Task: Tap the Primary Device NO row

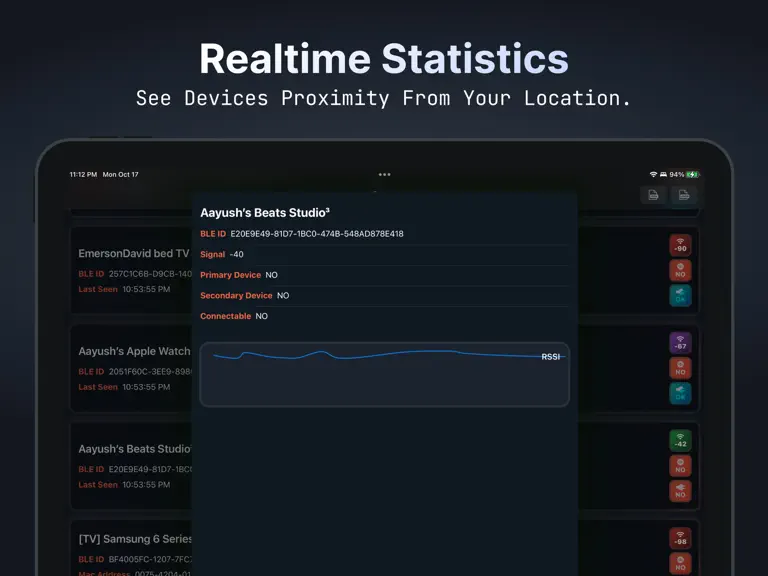Action: click(384, 275)
